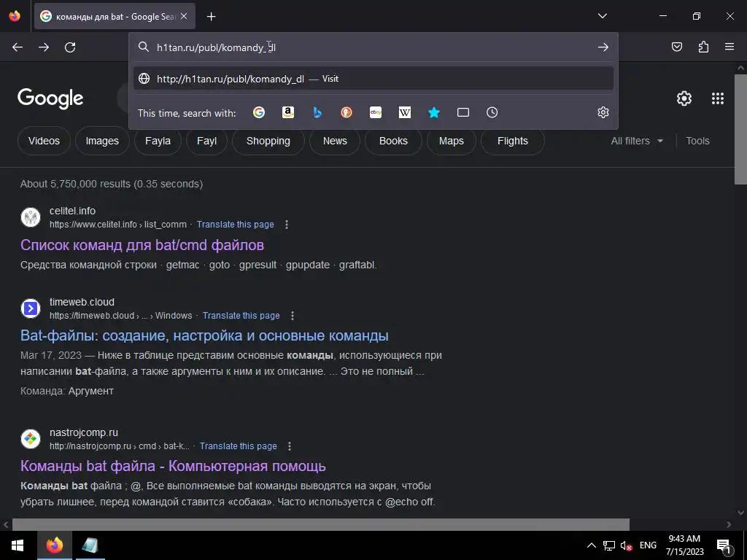The width and height of the screenshot is (747, 560).
Task: Click Firefox in the taskbar
Action: pyautogui.click(x=54, y=545)
